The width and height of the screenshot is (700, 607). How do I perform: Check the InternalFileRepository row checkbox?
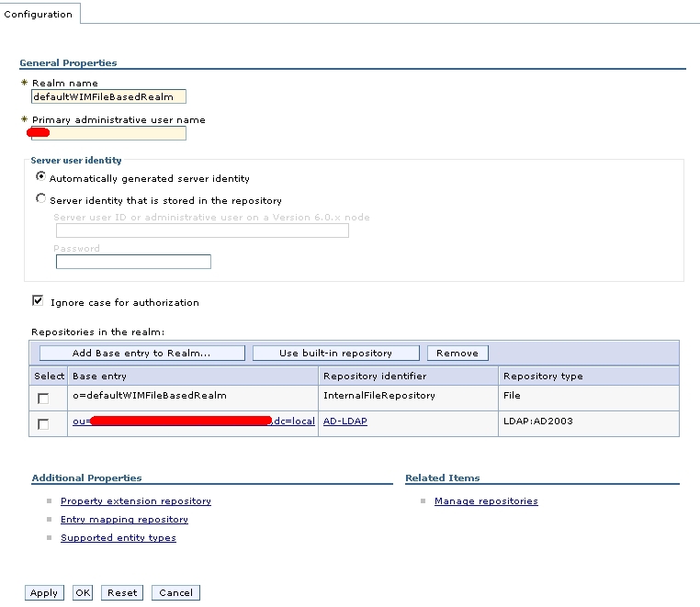click(43, 399)
